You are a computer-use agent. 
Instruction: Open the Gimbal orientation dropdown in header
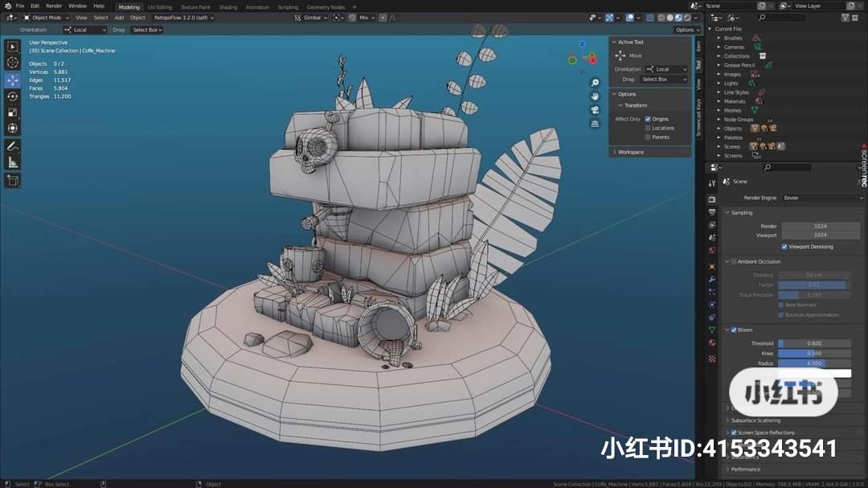tap(311, 18)
